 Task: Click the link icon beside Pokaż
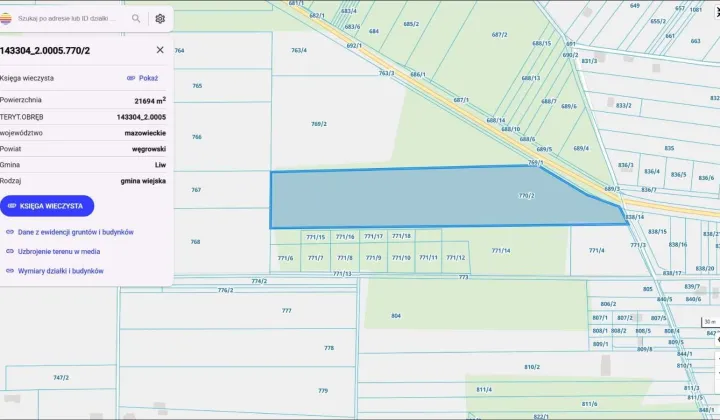[131, 78]
